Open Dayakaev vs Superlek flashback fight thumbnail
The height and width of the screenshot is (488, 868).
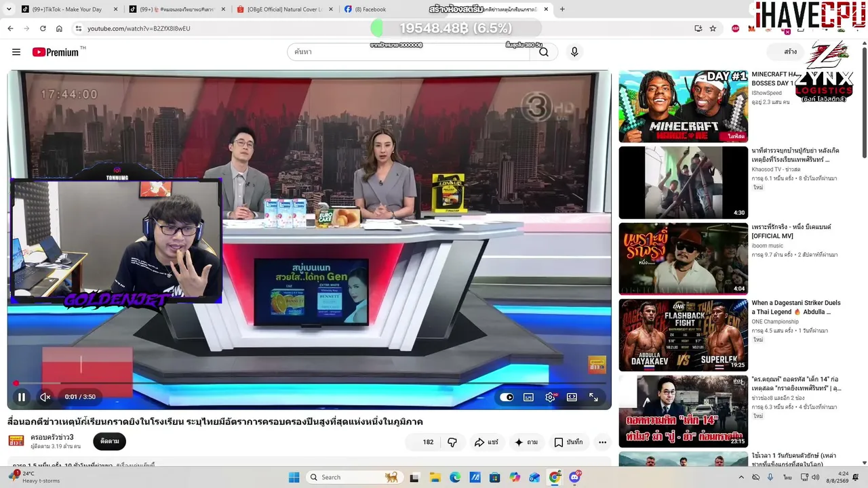683,335
